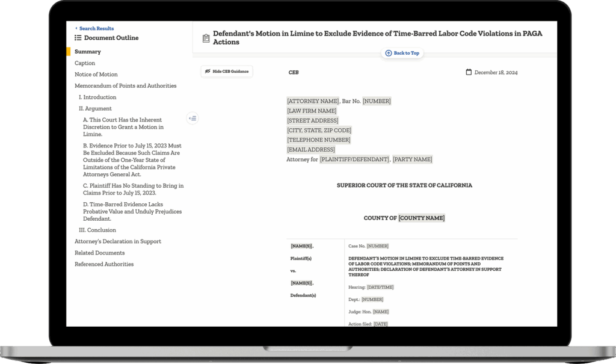Select Summary in the document outline
This screenshot has width=616, height=364.
(88, 52)
